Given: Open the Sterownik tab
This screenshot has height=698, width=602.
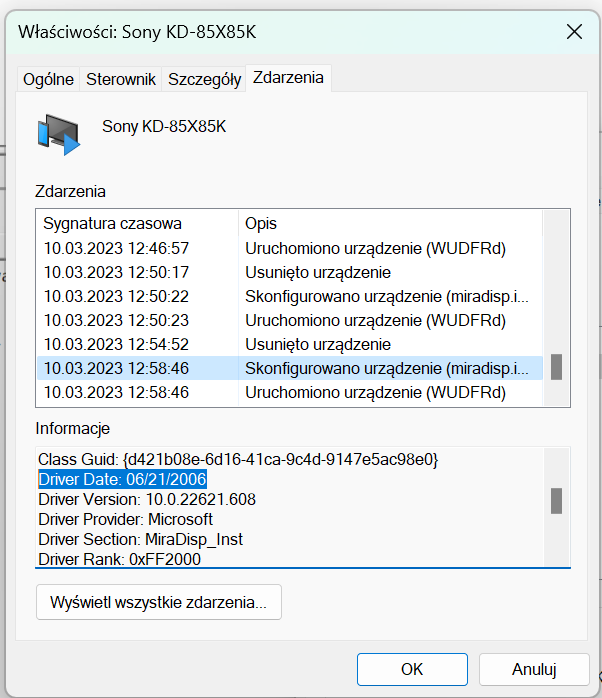Looking at the screenshot, I should coord(121,79).
